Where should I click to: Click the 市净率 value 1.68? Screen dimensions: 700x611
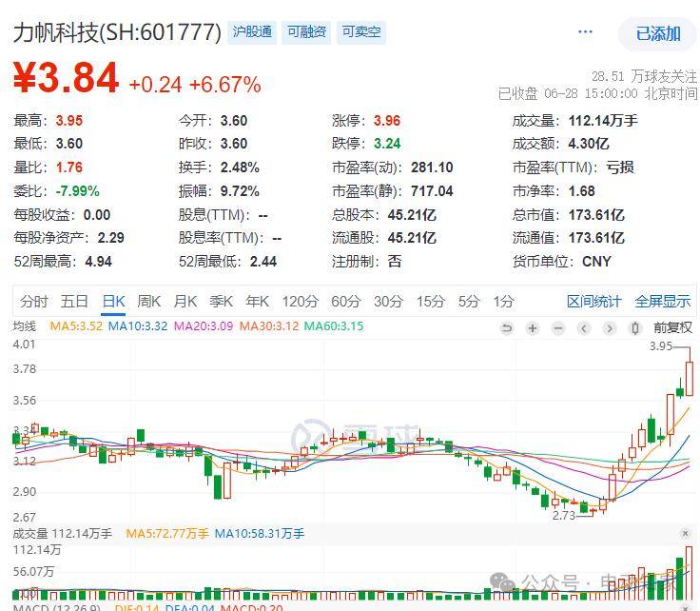(x=581, y=191)
